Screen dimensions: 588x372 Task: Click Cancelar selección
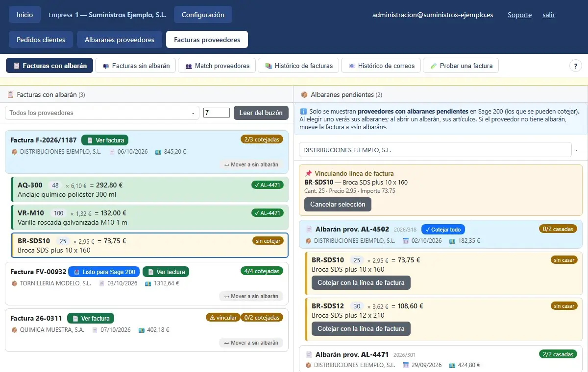point(338,204)
